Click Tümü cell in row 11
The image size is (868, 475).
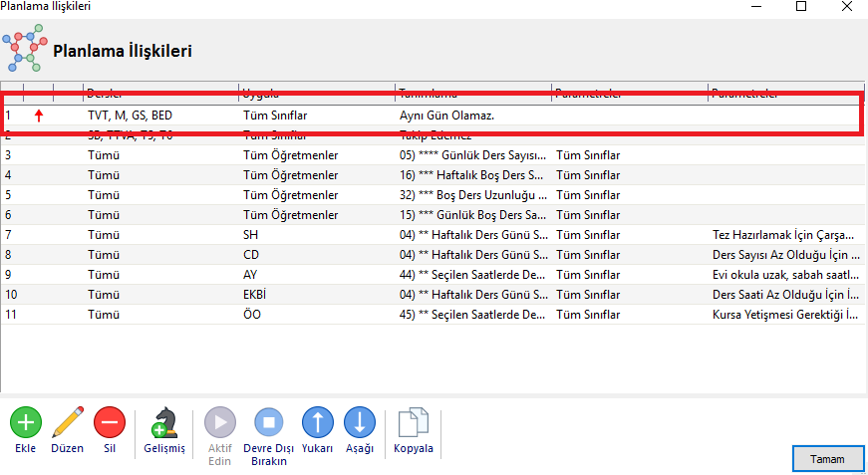coord(104,315)
